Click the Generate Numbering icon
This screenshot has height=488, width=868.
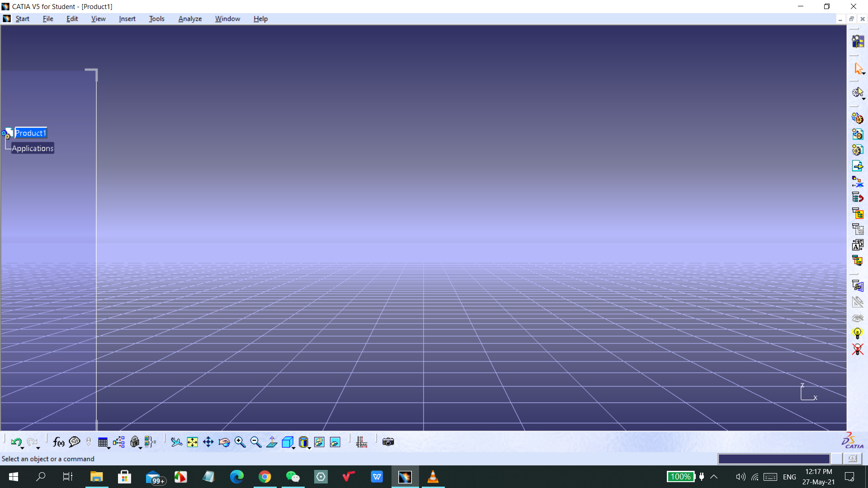point(858,213)
